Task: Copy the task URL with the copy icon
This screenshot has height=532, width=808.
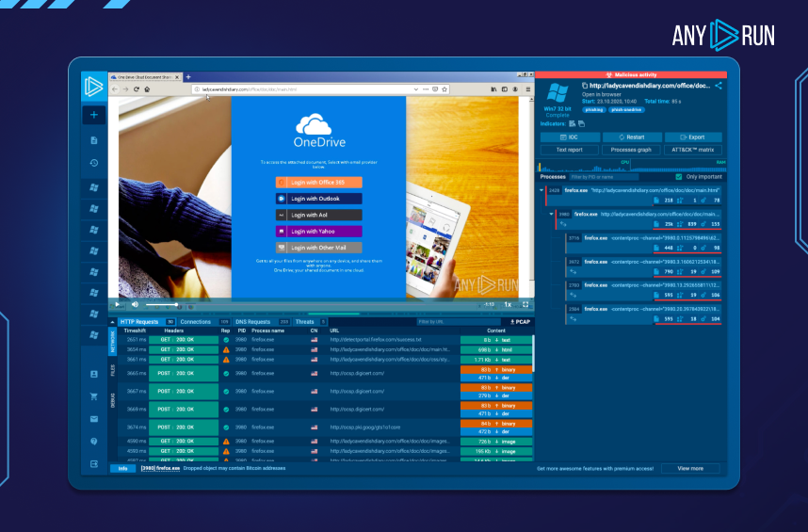Action: pos(585,86)
